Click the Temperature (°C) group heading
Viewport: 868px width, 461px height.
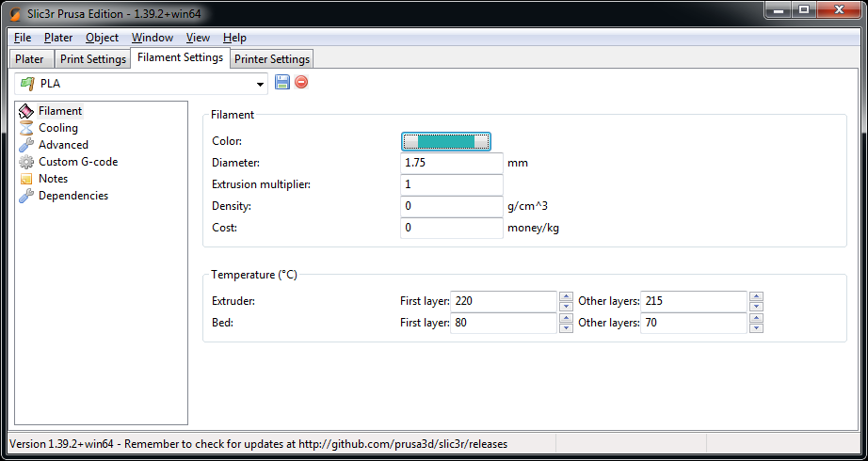(254, 275)
